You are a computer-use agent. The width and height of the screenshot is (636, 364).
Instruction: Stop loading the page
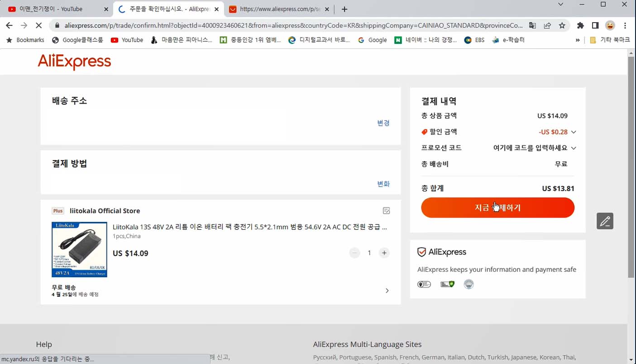(39, 25)
